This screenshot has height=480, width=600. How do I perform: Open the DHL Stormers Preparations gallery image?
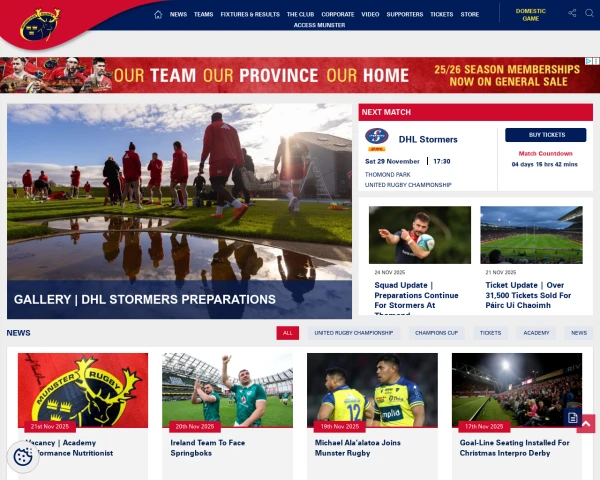(179, 211)
